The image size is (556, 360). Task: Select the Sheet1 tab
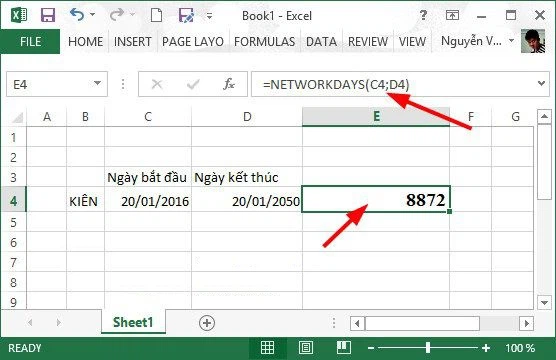click(x=133, y=322)
